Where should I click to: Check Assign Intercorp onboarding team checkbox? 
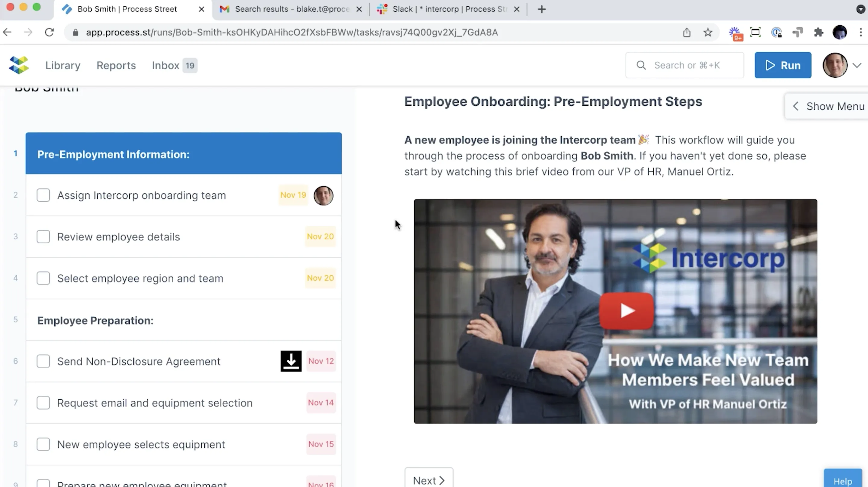[43, 195]
